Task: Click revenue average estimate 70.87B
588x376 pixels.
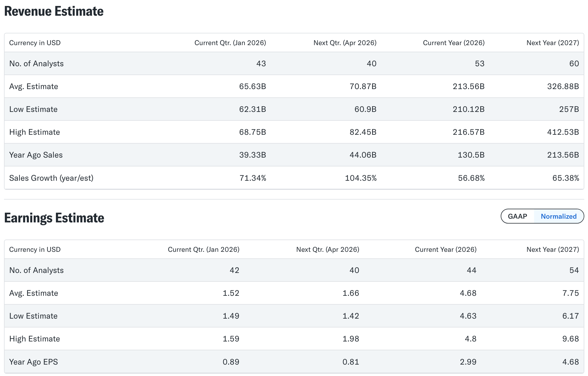Action: tap(363, 86)
